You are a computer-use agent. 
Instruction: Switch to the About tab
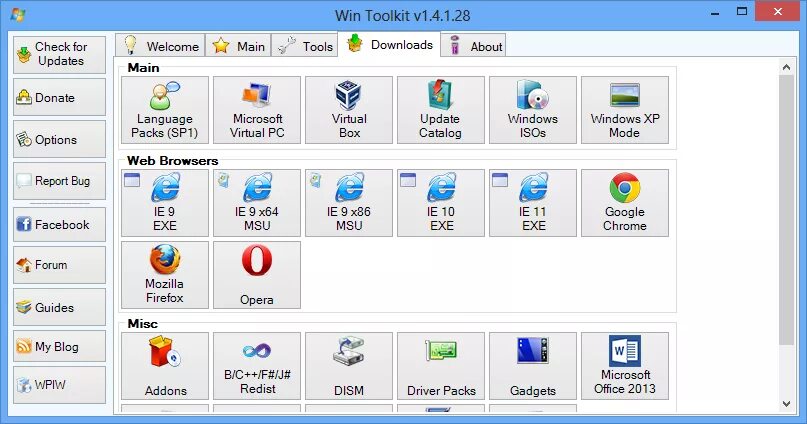pos(473,46)
